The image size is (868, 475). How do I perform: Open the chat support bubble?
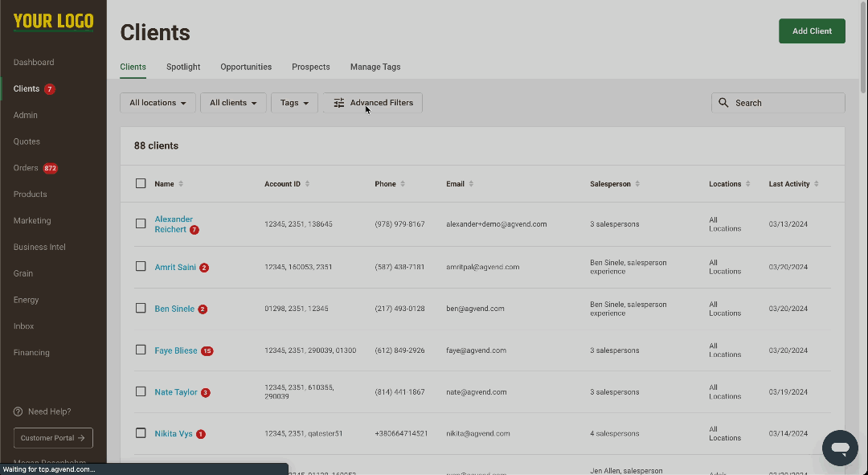(840, 448)
